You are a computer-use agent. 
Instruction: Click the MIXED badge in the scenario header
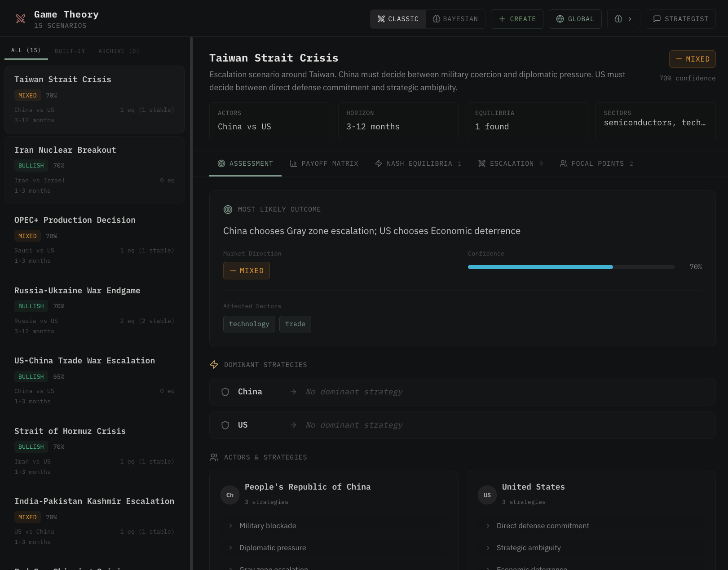[693, 59]
